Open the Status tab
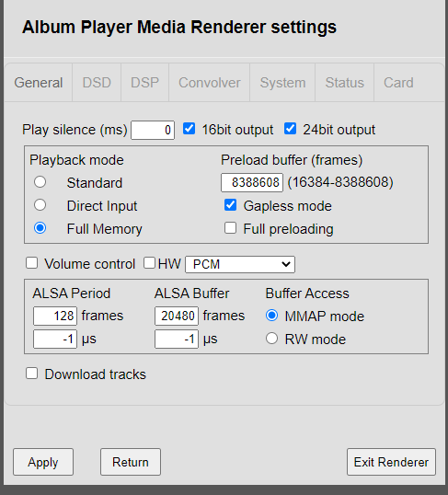This screenshot has width=448, height=495. point(344,83)
